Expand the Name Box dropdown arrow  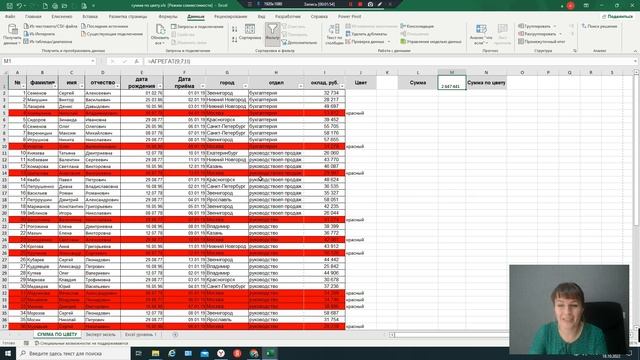93,61
